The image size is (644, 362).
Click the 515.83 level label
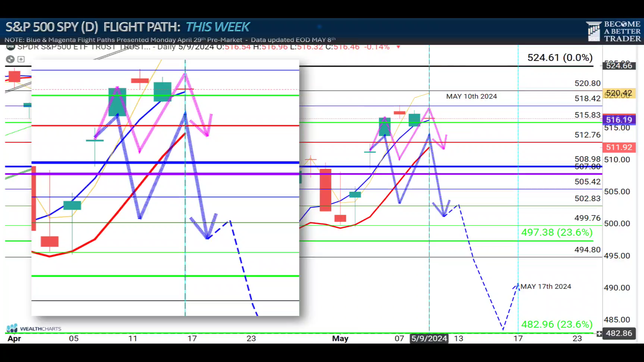click(x=587, y=115)
